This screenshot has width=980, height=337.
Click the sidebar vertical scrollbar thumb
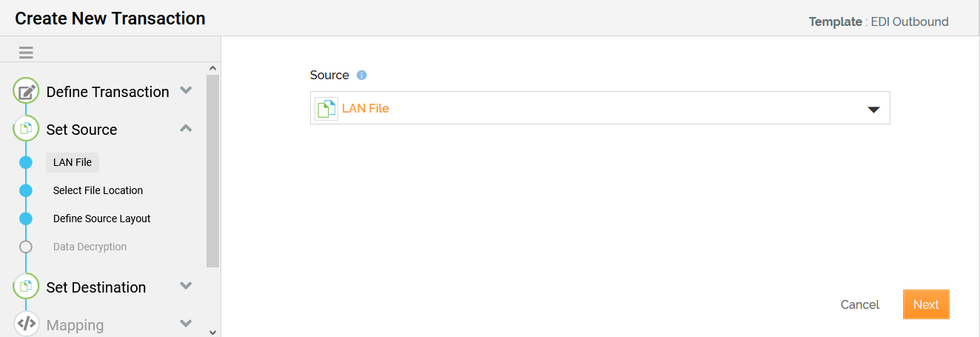[x=213, y=170]
